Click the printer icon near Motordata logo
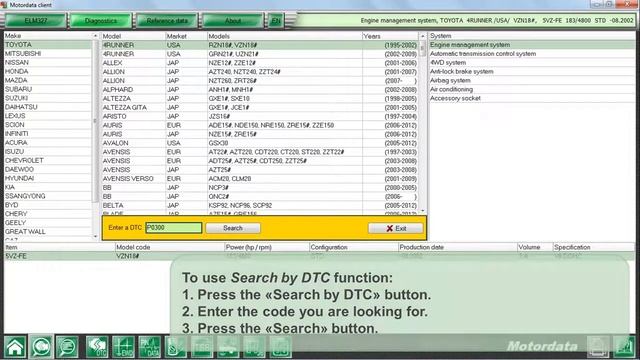Image resolution: width=640 pixels, height=360 pixels. tap(598, 347)
